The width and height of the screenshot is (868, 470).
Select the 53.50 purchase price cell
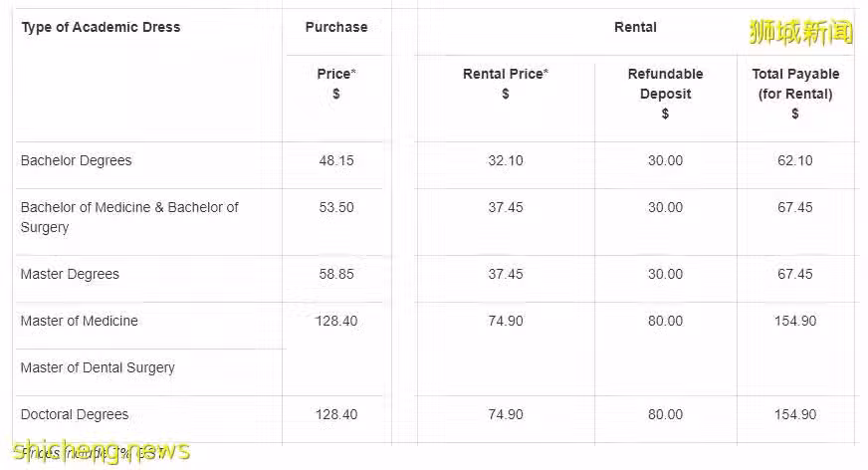[x=336, y=207]
